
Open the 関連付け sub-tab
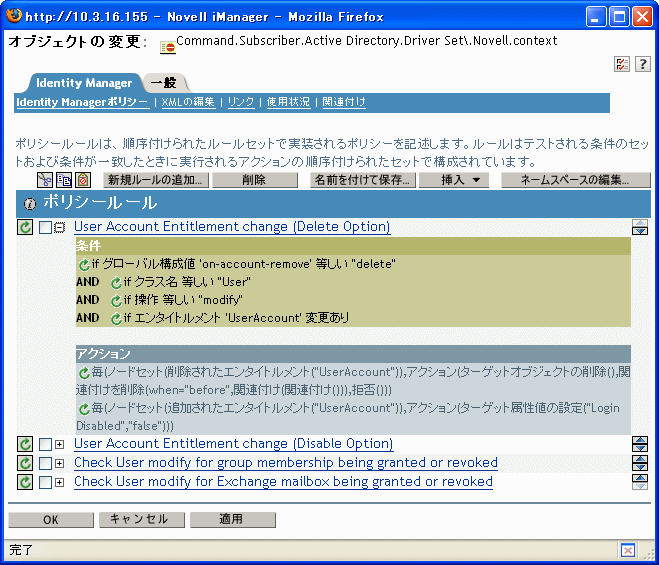[x=344, y=102]
